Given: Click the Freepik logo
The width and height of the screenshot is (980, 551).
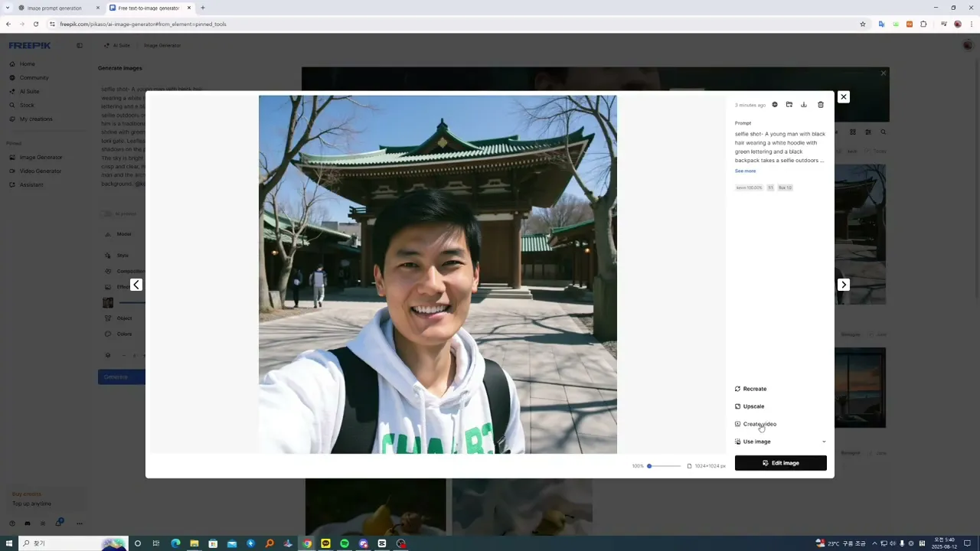Looking at the screenshot, I should [30, 45].
